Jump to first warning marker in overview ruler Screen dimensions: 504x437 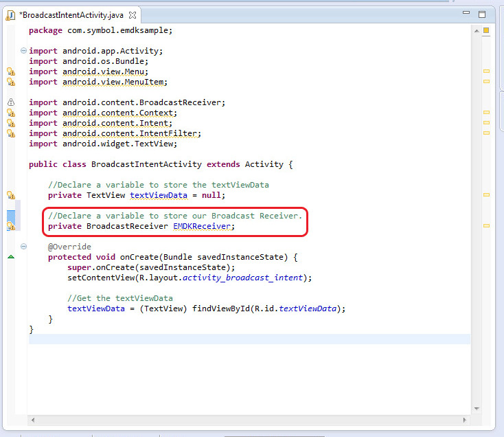[x=486, y=71]
